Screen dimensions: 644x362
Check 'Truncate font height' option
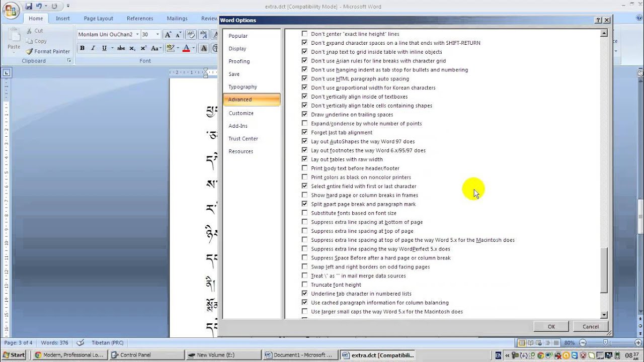(x=304, y=285)
